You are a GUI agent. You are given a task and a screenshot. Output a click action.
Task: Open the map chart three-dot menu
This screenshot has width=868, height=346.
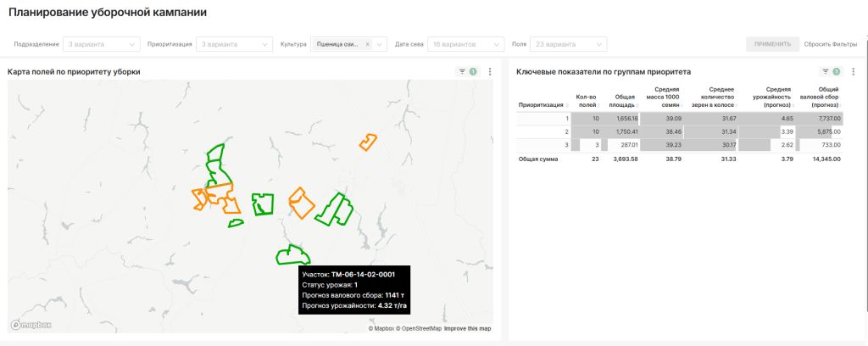click(490, 71)
